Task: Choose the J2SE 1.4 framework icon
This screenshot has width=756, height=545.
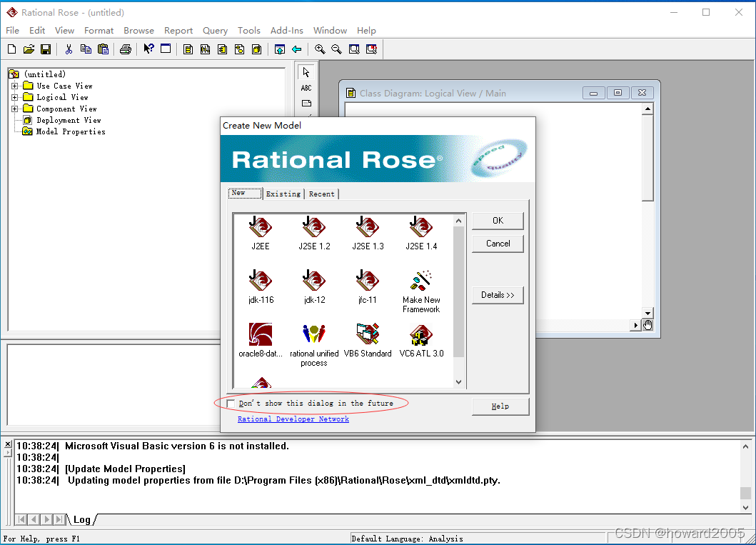Action: pos(421,234)
